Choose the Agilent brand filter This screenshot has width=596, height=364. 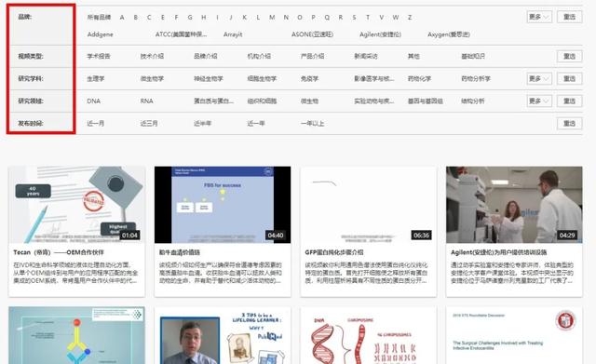point(380,34)
